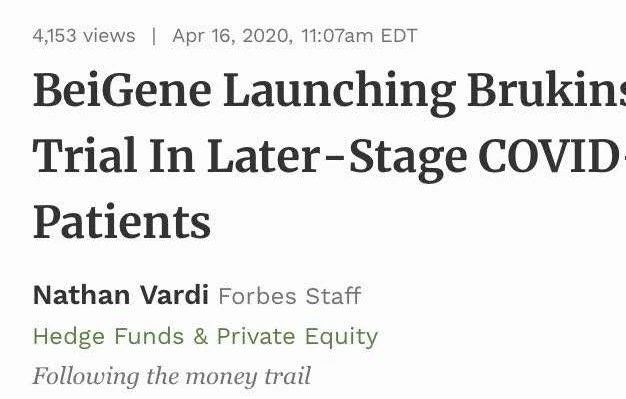Click the vertical separator after views
The image size is (626, 399).
(154, 36)
